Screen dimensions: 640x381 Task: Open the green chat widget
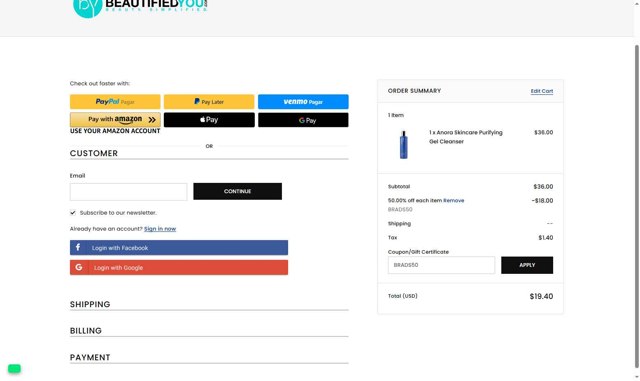point(14,368)
